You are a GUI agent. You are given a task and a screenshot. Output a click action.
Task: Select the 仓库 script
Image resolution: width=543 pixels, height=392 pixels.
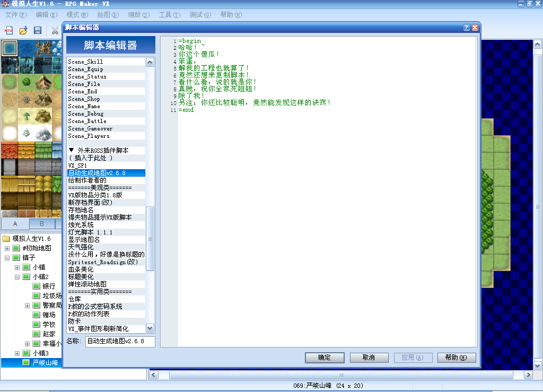click(106, 299)
